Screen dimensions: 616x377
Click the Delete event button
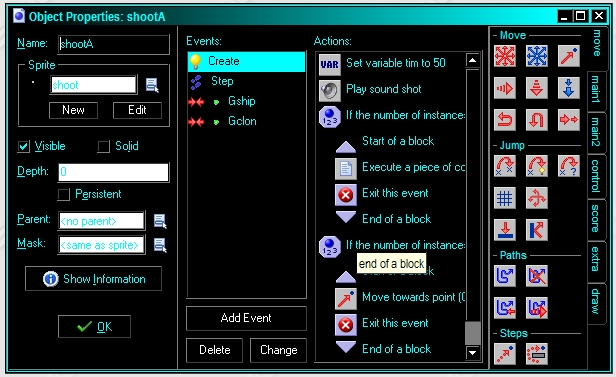point(214,350)
